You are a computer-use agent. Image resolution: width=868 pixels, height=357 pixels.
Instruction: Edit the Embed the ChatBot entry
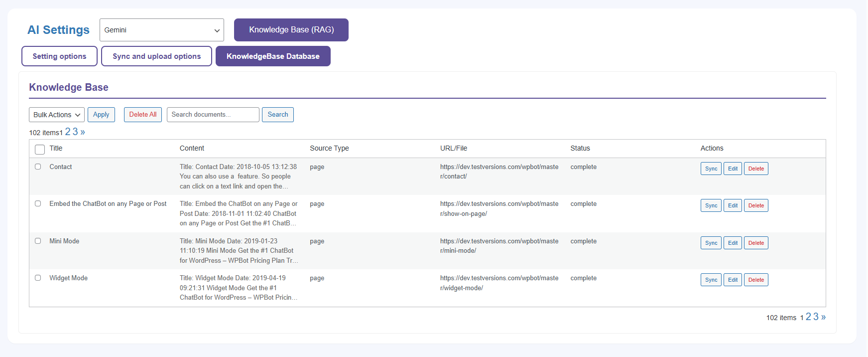click(733, 205)
